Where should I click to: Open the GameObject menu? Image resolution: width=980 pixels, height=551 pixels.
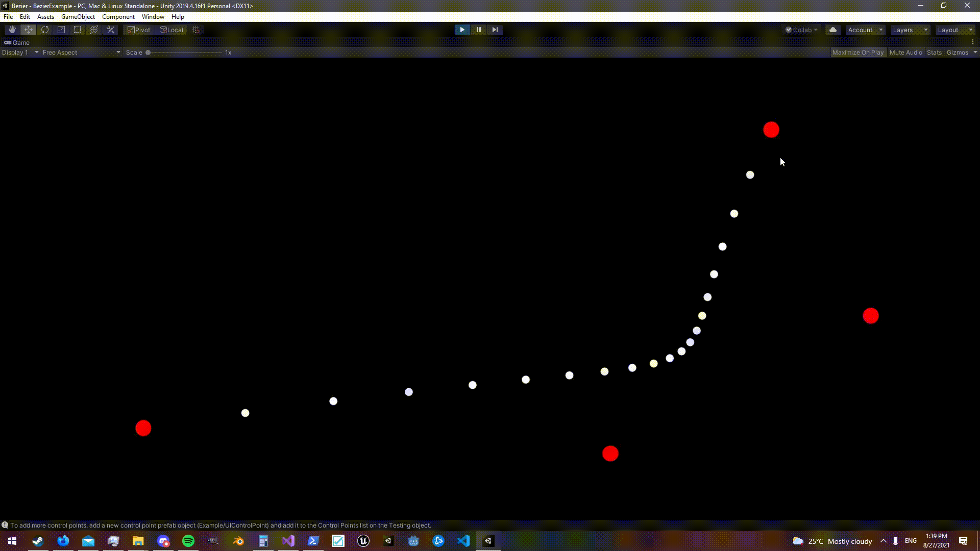click(x=78, y=17)
